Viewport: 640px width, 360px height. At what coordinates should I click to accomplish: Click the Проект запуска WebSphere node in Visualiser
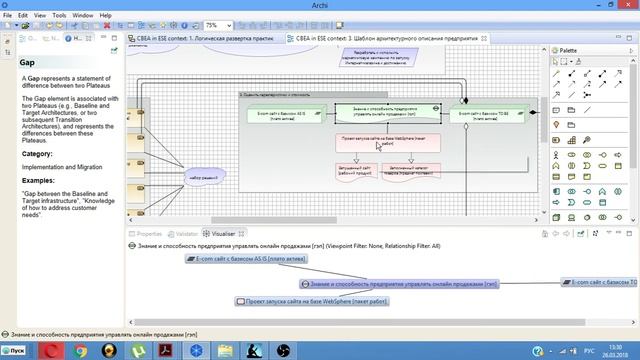click(312, 302)
